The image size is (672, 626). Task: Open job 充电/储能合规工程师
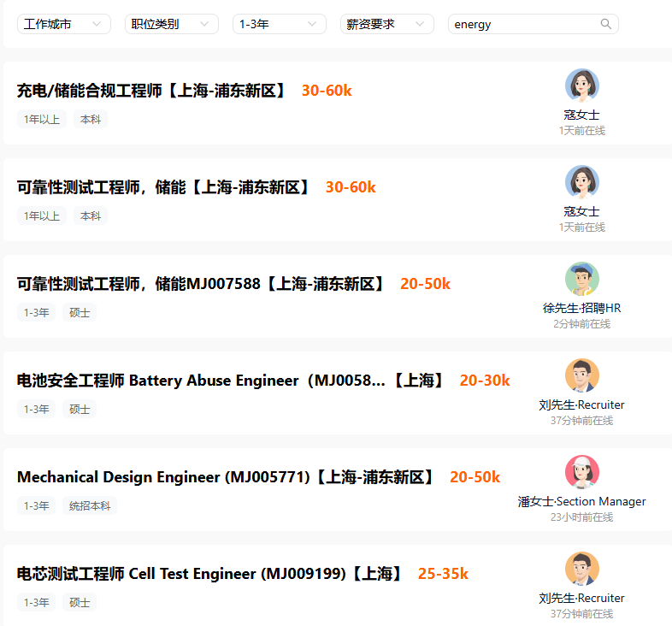pos(151,91)
